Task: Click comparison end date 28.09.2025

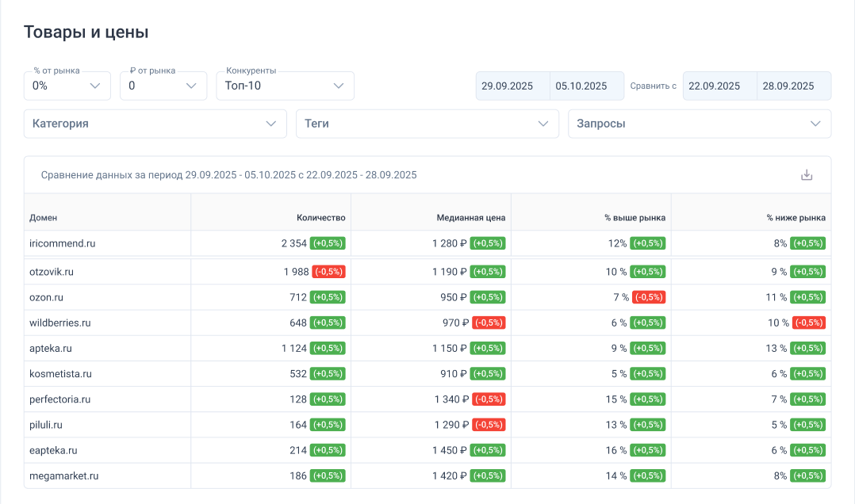Action: (x=793, y=86)
